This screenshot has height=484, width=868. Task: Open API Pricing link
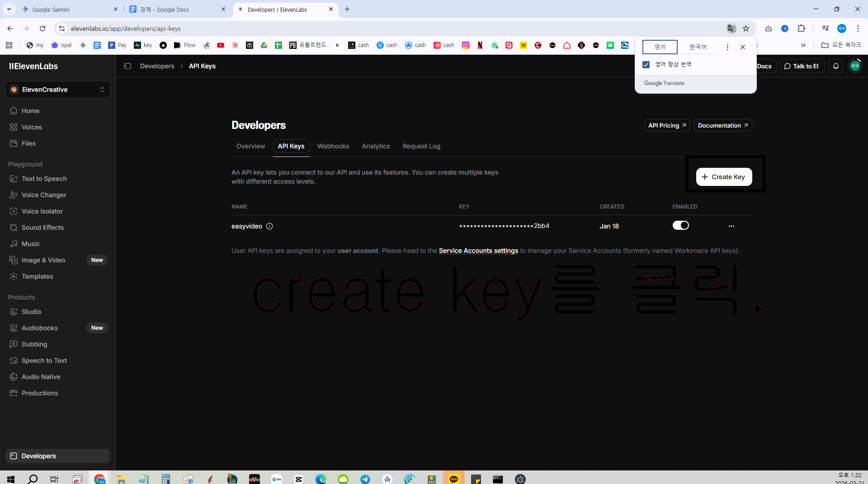[x=667, y=125]
